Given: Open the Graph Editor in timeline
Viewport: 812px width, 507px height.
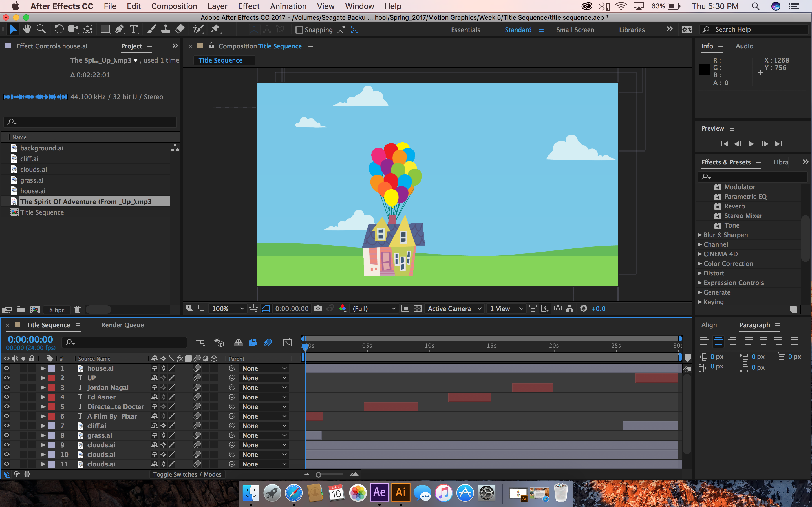Looking at the screenshot, I should (x=287, y=342).
